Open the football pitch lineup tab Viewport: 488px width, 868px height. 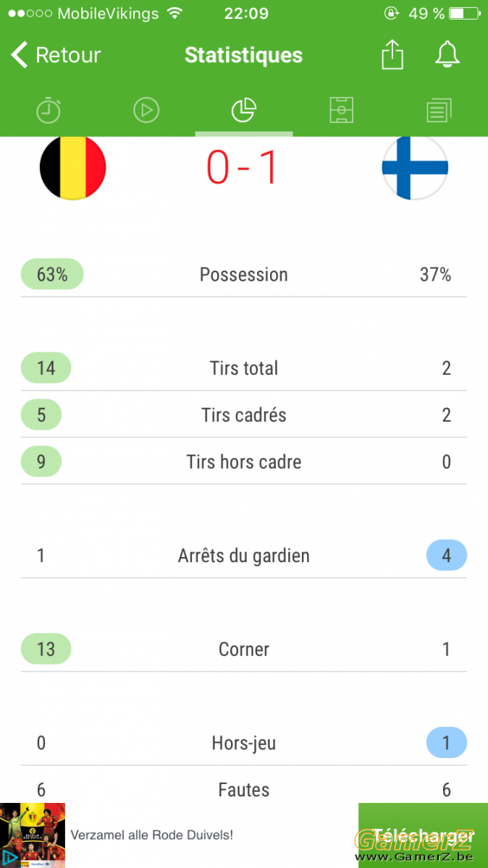[x=341, y=110]
